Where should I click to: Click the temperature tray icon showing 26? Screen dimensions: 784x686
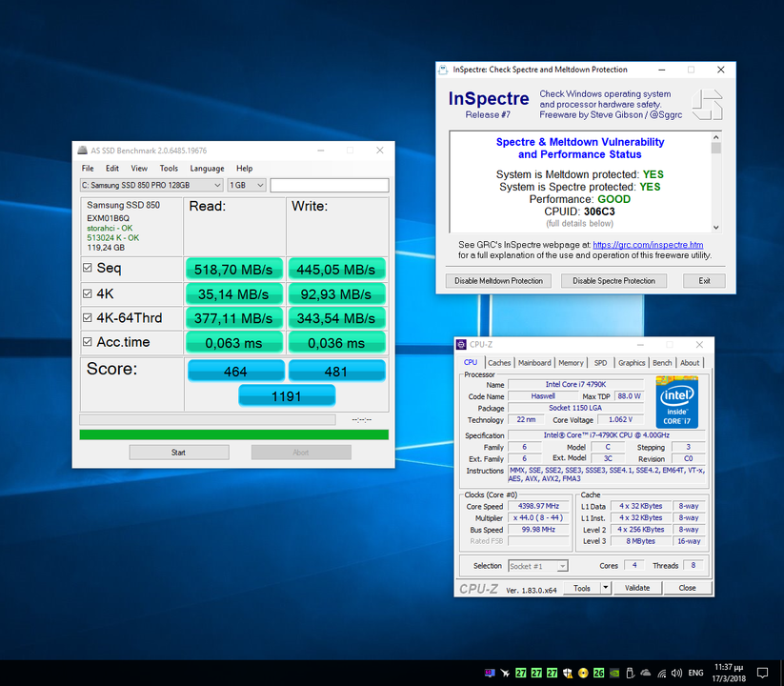pyautogui.click(x=598, y=673)
